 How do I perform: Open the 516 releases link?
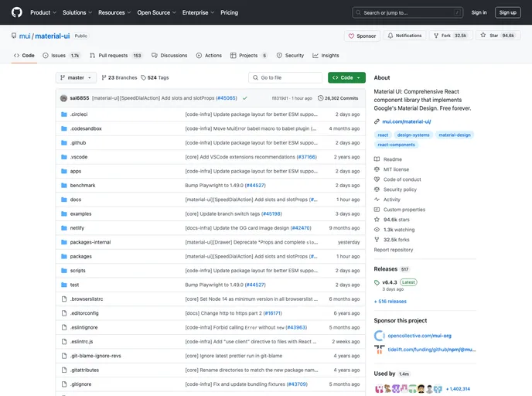click(x=390, y=302)
